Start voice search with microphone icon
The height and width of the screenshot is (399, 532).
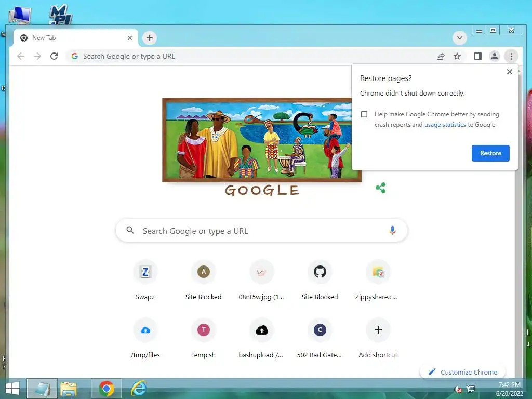point(392,231)
